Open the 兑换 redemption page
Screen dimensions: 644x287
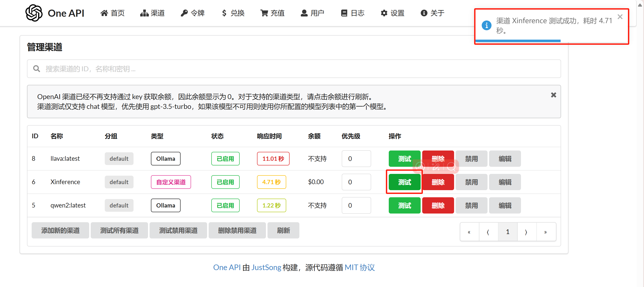tap(233, 13)
